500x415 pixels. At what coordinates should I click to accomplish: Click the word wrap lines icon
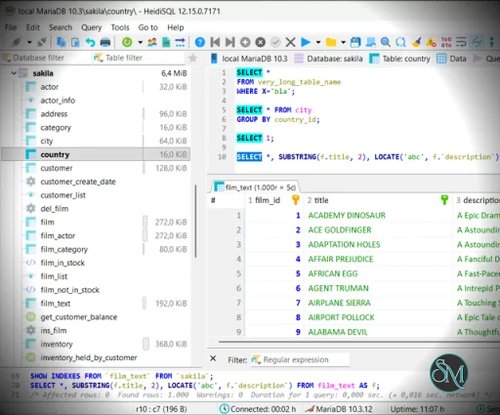pyautogui.click(x=461, y=42)
